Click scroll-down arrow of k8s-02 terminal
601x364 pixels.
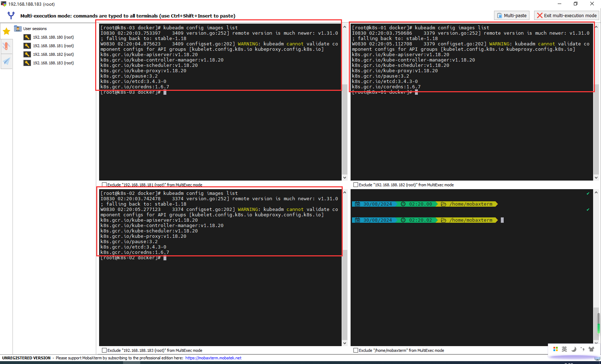point(345,343)
